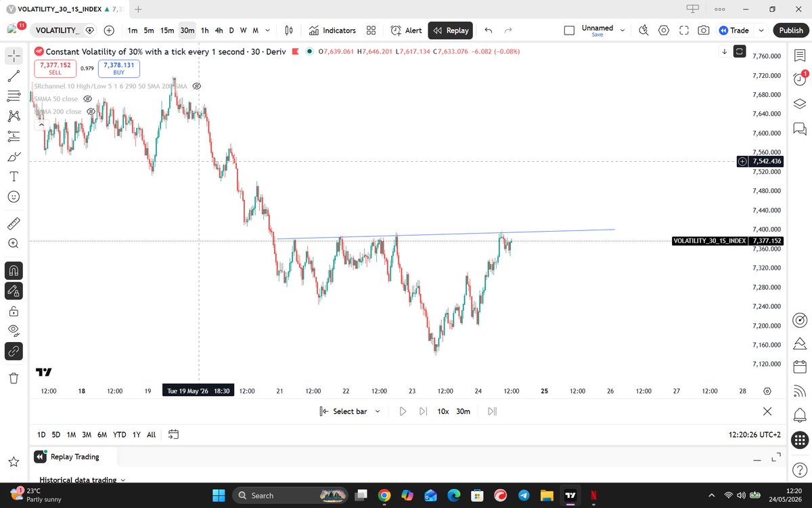Open the object tree layers icon
Screen dimensions: 812x508
coord(799,103)
